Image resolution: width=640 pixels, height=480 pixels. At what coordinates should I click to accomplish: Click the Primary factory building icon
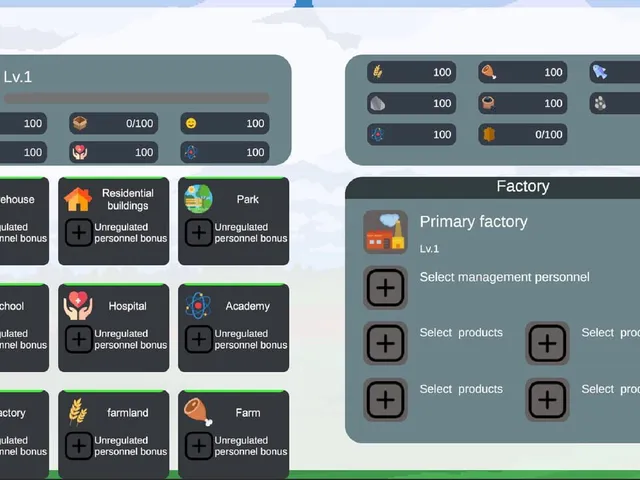pos(385,232)
